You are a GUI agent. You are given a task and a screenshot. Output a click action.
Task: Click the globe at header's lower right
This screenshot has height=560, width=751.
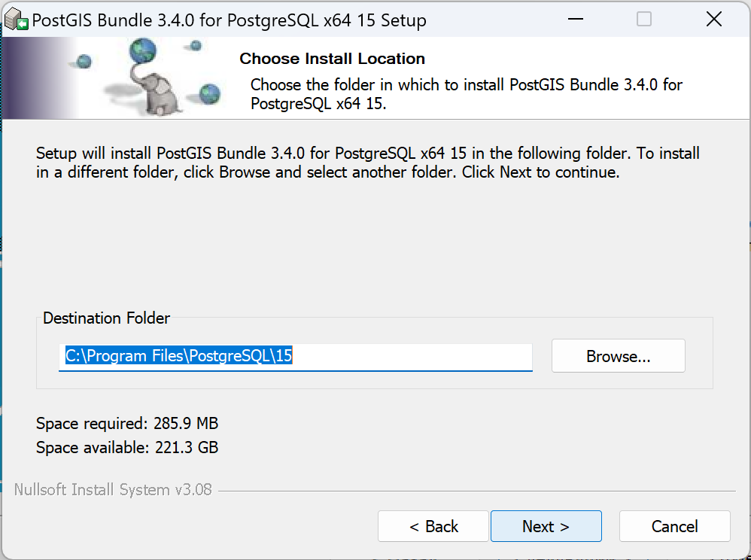[x=210, y=94]
